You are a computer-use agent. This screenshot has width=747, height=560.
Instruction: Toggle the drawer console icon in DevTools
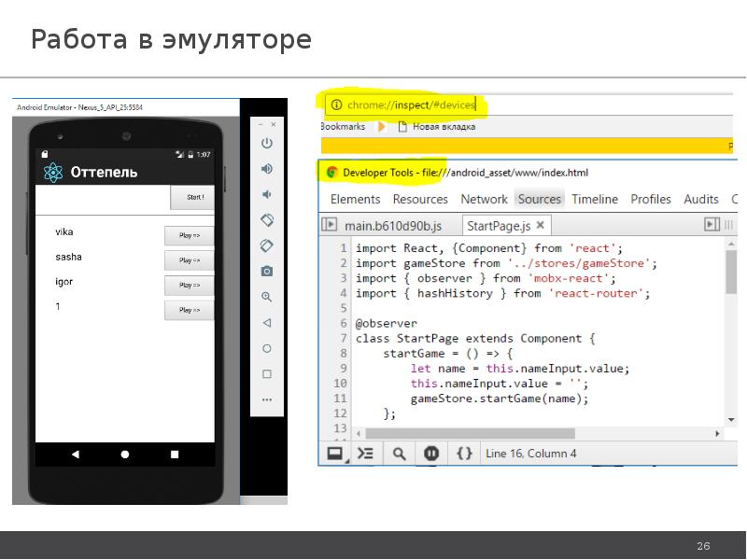coord(365,453)
